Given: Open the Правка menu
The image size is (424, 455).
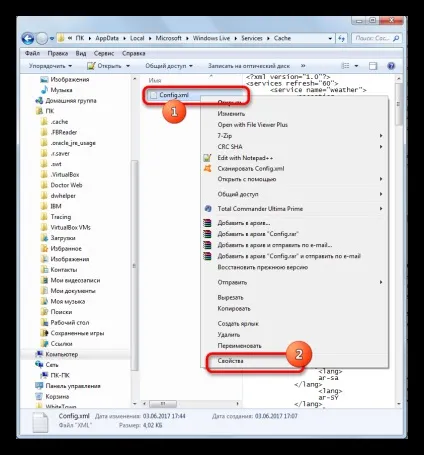Looking at the screenshot, I should (x=58, y=53).
